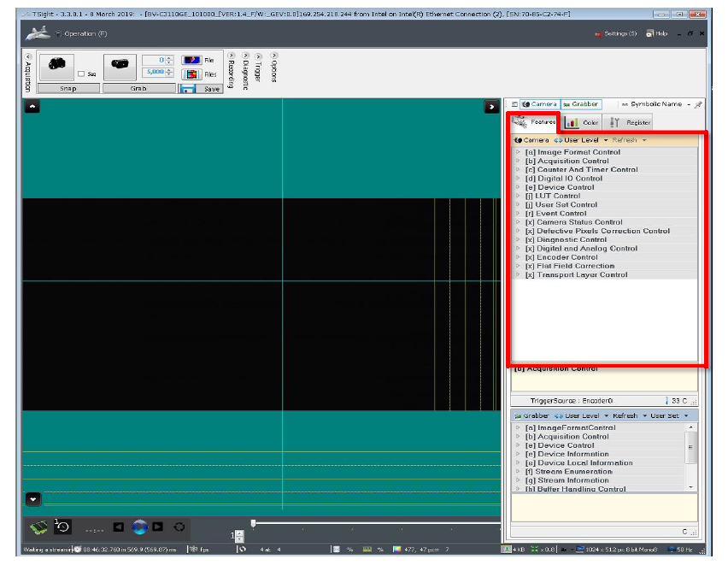This screenshot has width=728, height=565.
Task: Click the pin icon beside Symbolic Name
Action: click(697, 104)
